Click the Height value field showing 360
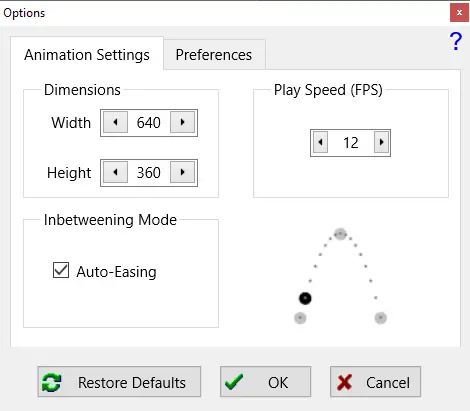Viewport: 470px width, 411px height. tap(149, 172)
